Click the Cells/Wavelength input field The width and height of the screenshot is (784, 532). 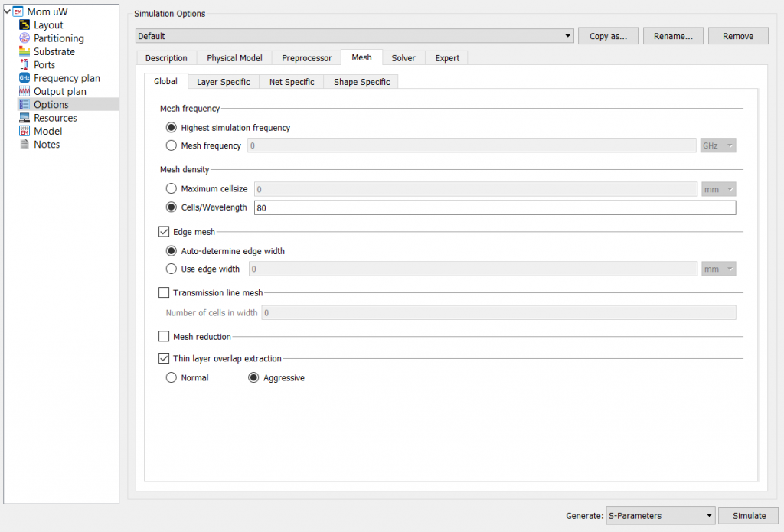[x=495, y=208]
